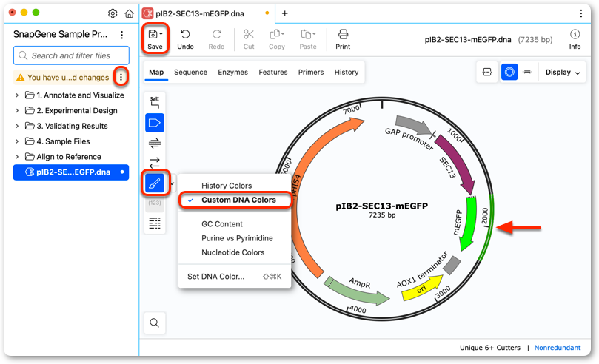599x364 pixels.
Task: Open the Save dropdown arrow
Action: click(x=161, y=34)
